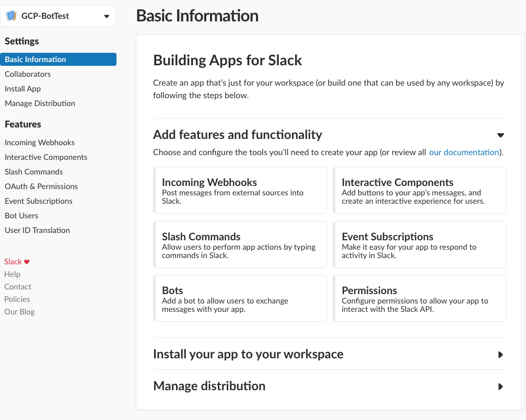Open the Help link

[13, 274]
